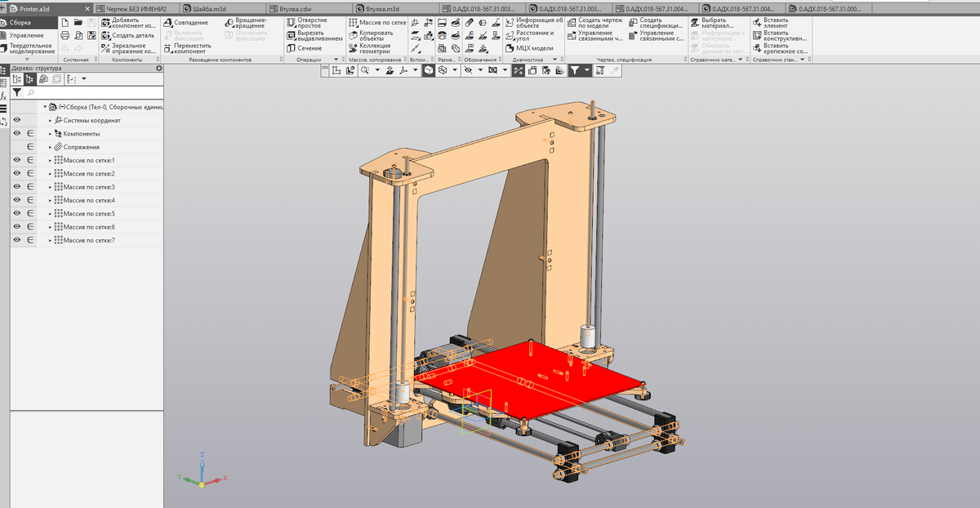This screenshot has height=508, width=980.
Task: Click the zoom magnifier in view toolbar
Action: tap(366, 71)
